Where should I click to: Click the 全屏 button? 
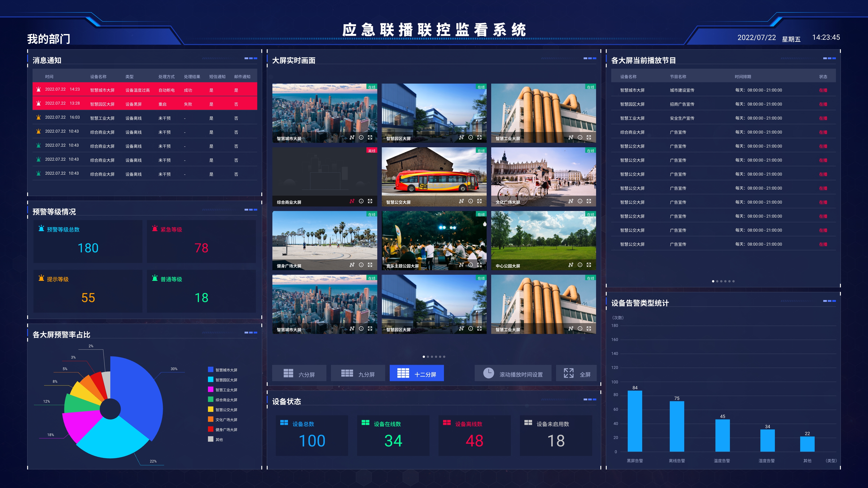click(577, 373)
